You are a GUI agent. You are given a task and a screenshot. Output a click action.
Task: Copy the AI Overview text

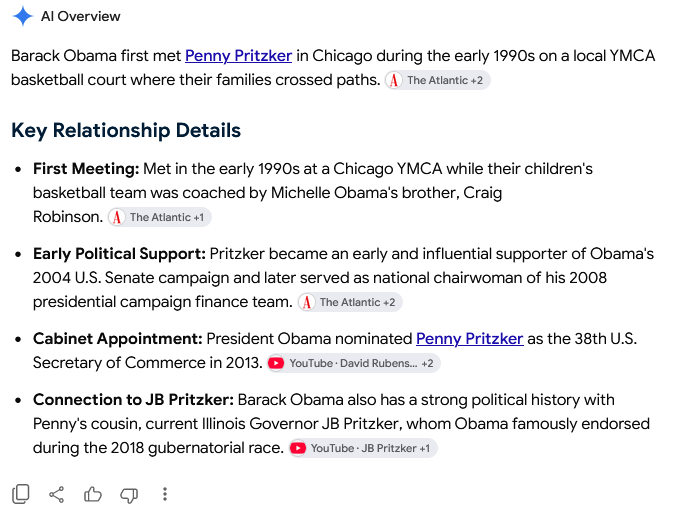click(x=21, y=494)
